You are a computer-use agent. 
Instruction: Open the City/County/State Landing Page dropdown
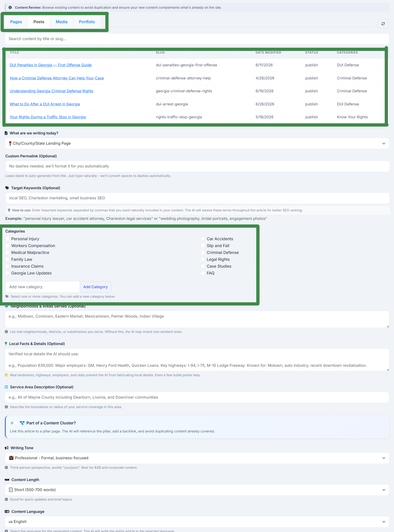click(197, 143)
